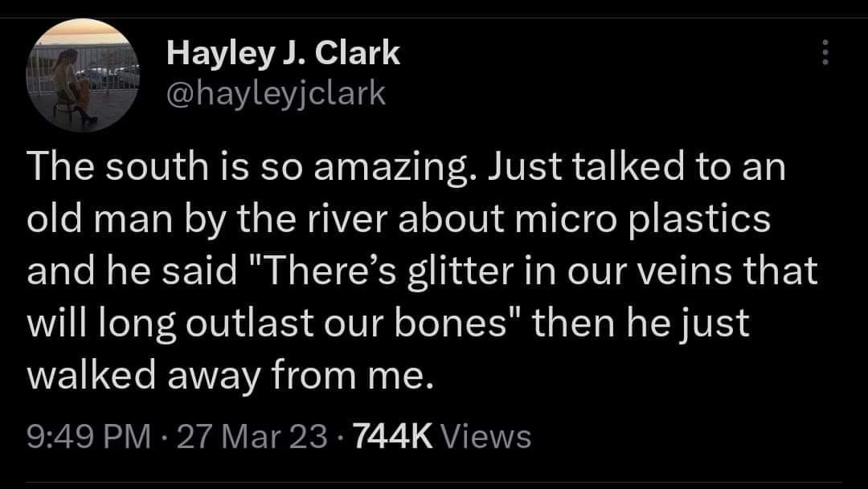868x489 pixels.
Task: Open the three-dot more options menu
Action: click(x=821, y=53)
